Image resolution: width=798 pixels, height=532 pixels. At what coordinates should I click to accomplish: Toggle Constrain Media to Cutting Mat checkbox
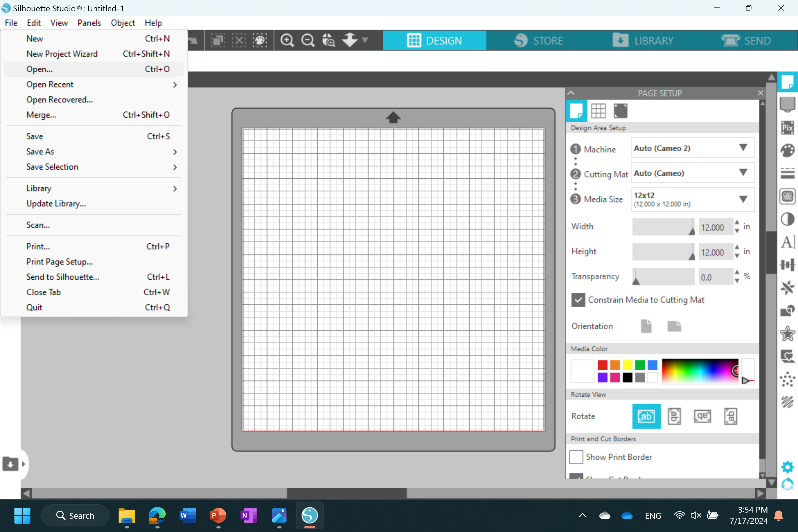578,300
